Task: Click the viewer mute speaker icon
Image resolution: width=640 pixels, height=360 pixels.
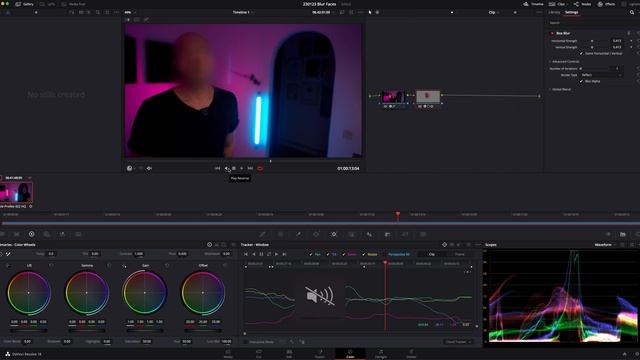Action: pos(149,168)
